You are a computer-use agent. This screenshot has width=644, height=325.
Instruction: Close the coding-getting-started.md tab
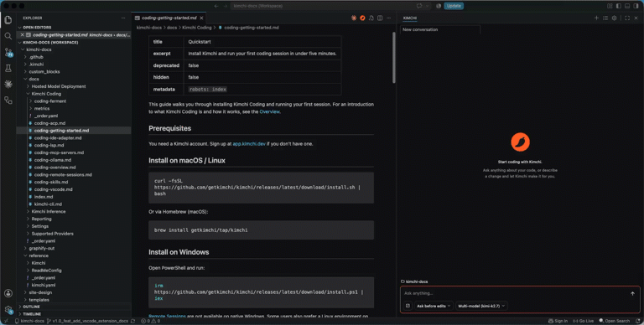point(201,18)
